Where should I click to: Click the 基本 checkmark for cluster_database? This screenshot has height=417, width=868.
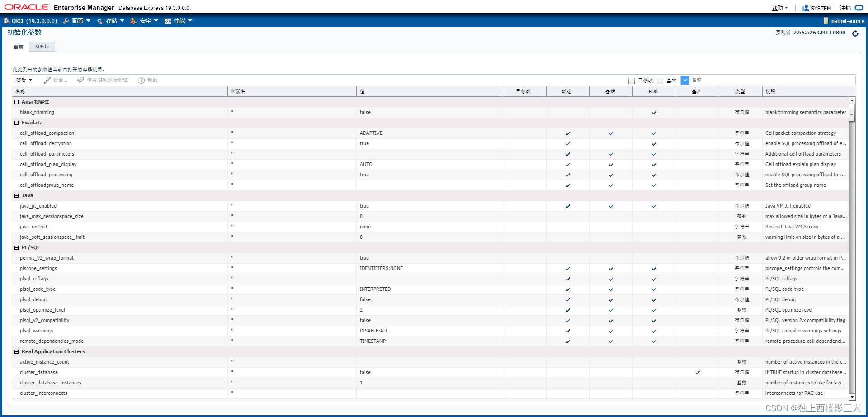[x=698, y=373]
